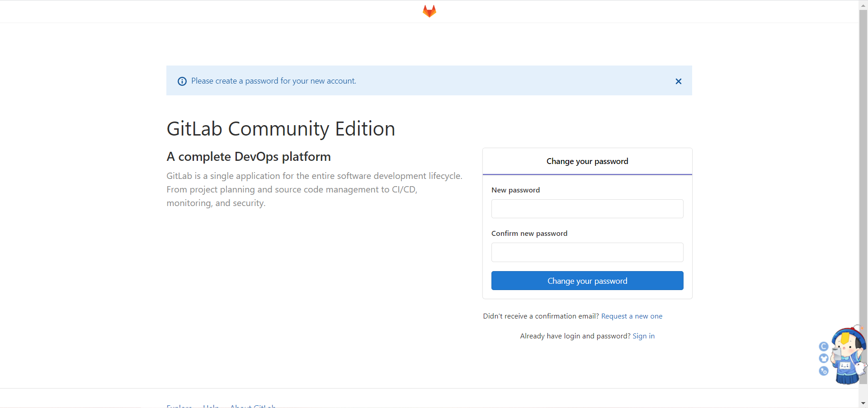868x408 pixels.
Task: Dismiss the password notice with the X
Action: coord(678,81)
